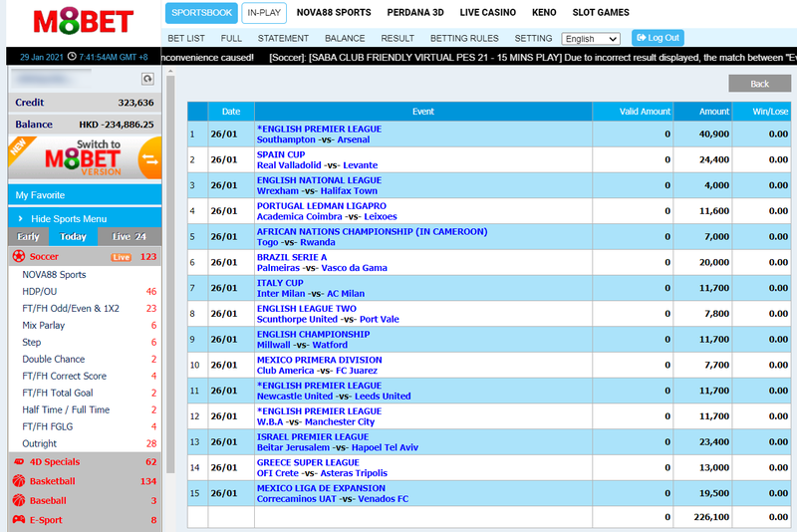Open the Mix Parlay market
The height and width of the screenshot is (532, 797).
coord(43,325)
